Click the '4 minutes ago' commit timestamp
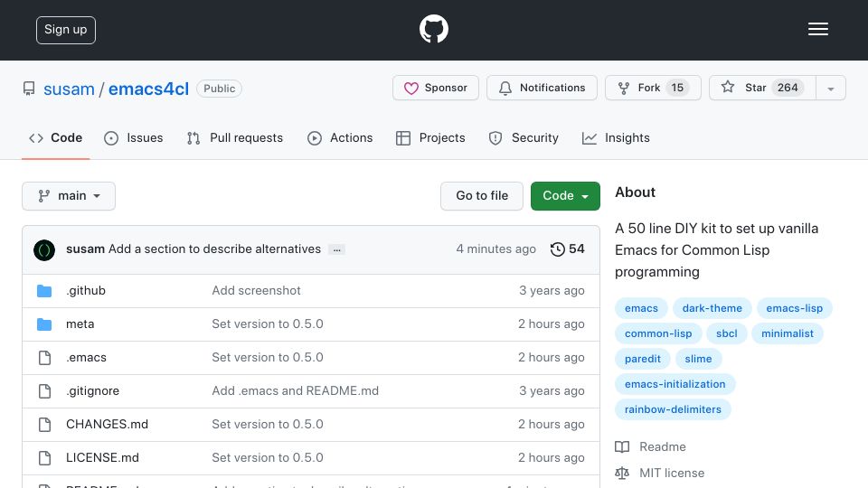The height and width of the screenshot is (488, 868). (x=496, y=249)
